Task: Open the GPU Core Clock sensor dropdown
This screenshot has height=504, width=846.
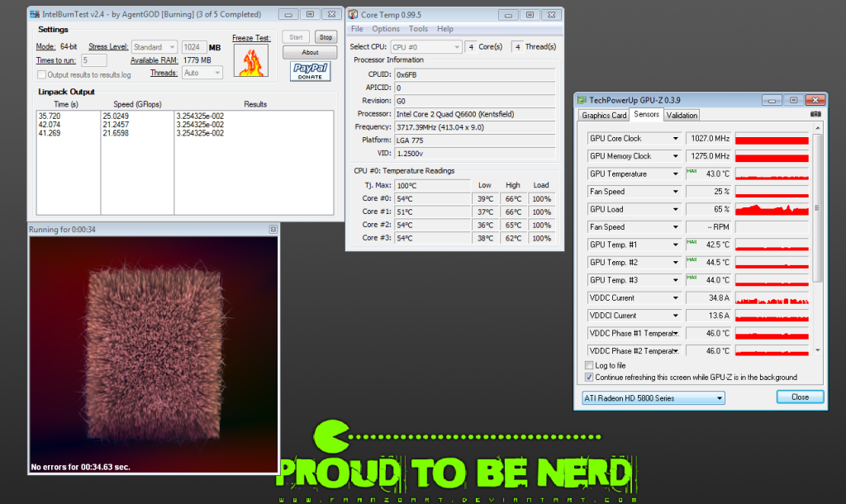Action: 676,139
